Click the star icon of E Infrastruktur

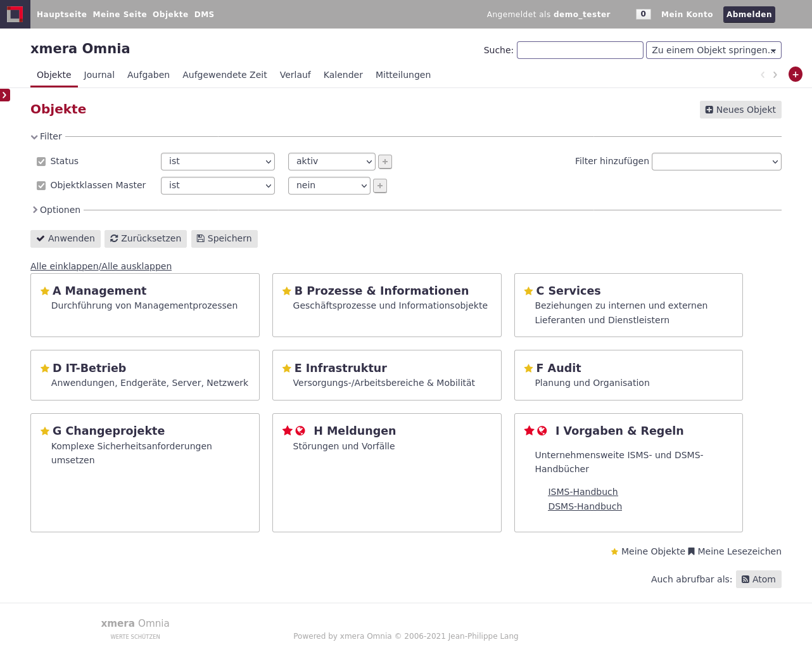click(x=287, y=368)
